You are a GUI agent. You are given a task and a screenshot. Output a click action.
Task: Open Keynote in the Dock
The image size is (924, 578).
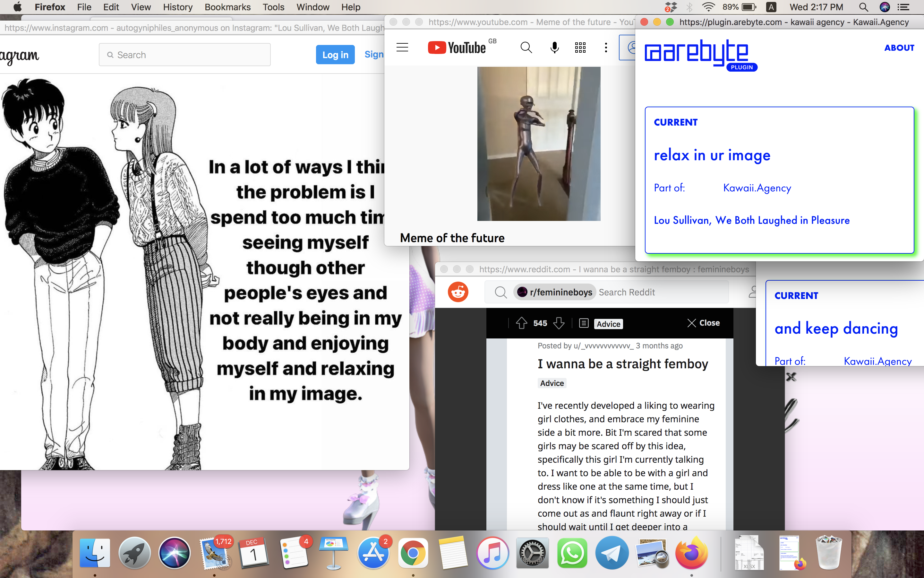333,553
